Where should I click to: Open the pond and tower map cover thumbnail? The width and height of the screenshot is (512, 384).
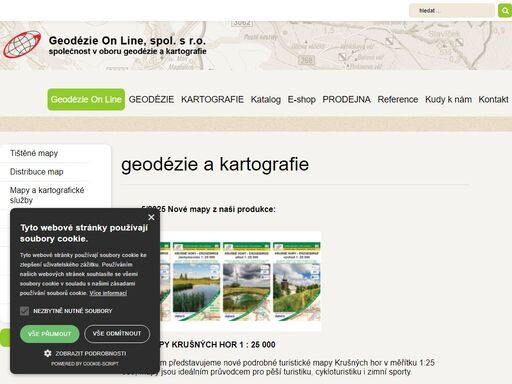pos(247,282)
